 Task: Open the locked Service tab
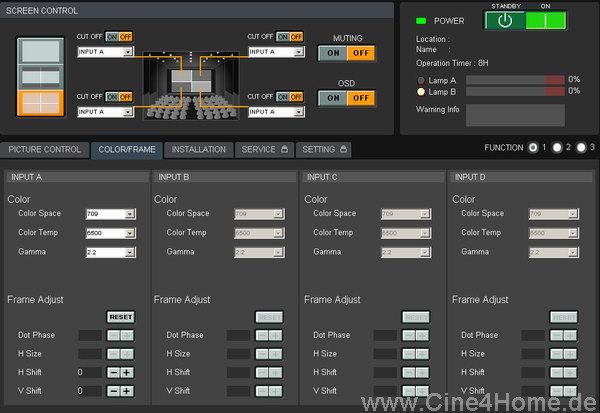(264, 150)
